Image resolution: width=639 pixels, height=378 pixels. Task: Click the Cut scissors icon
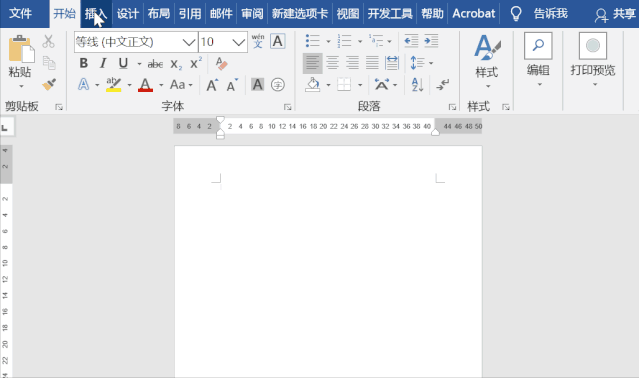coord(48,41)
